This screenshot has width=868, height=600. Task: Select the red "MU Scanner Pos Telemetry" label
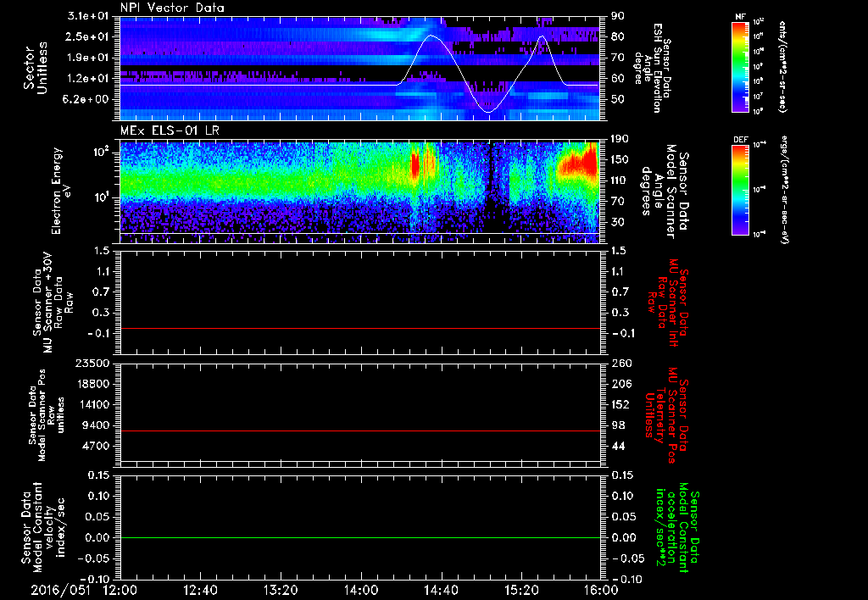666,415
